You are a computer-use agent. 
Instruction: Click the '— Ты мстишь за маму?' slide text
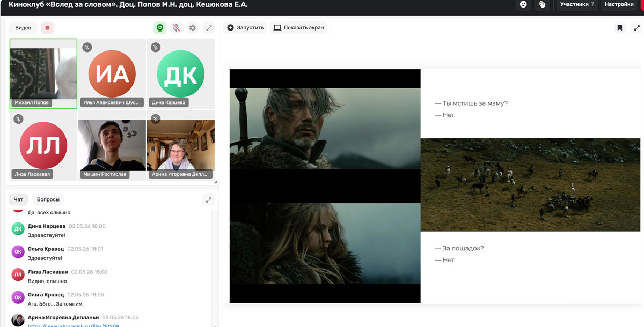pyautogui.click(x=471, y=103)
